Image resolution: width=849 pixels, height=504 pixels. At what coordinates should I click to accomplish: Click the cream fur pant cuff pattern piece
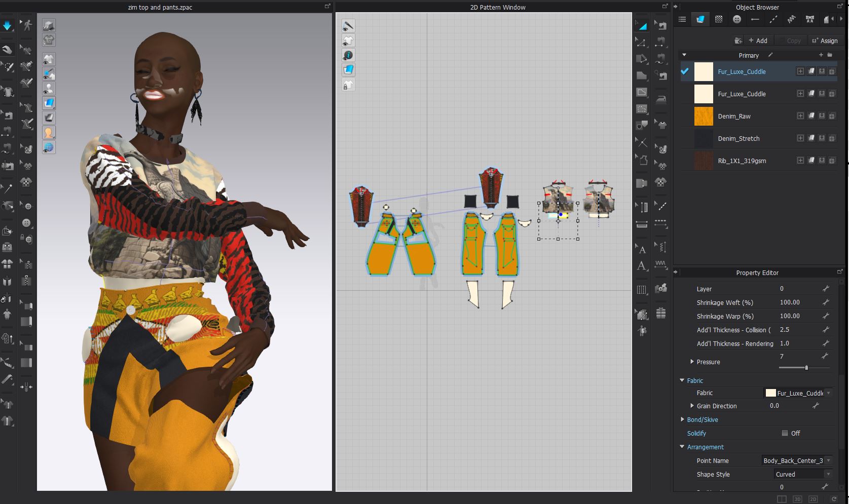click(473, 294)
